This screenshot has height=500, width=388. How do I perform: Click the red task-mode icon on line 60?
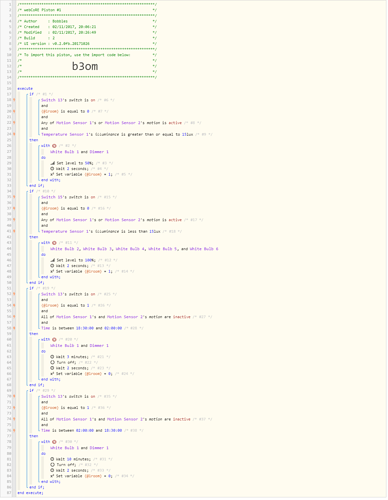pos(54,340)
